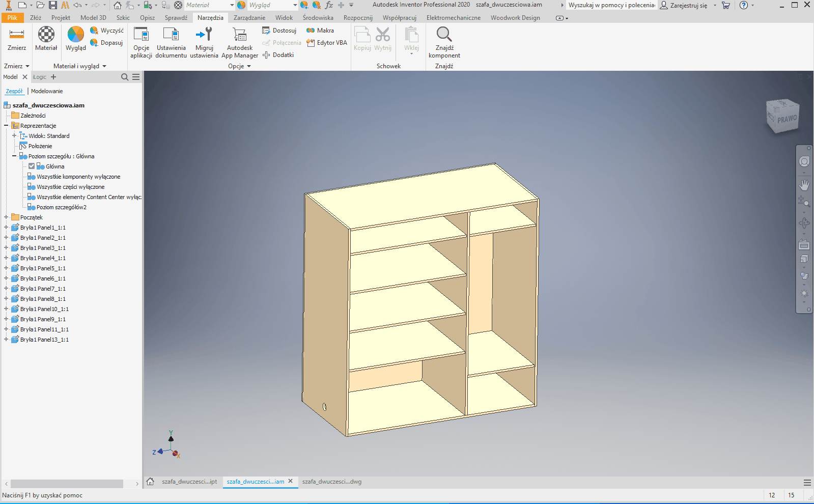
Task: Click the ViewCube PRAWO face
Action: click(787, 119)
